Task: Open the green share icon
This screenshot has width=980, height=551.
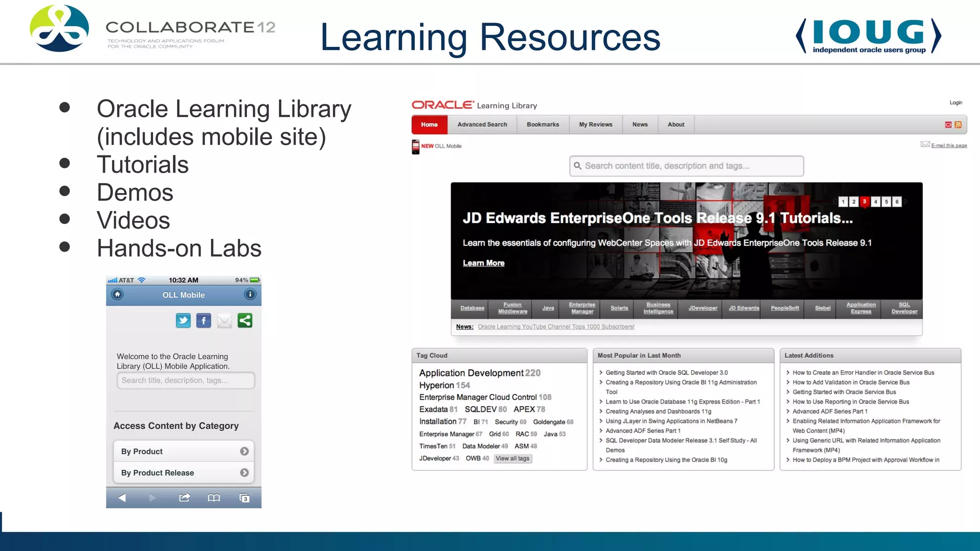Action: click(x=245, y=320)
